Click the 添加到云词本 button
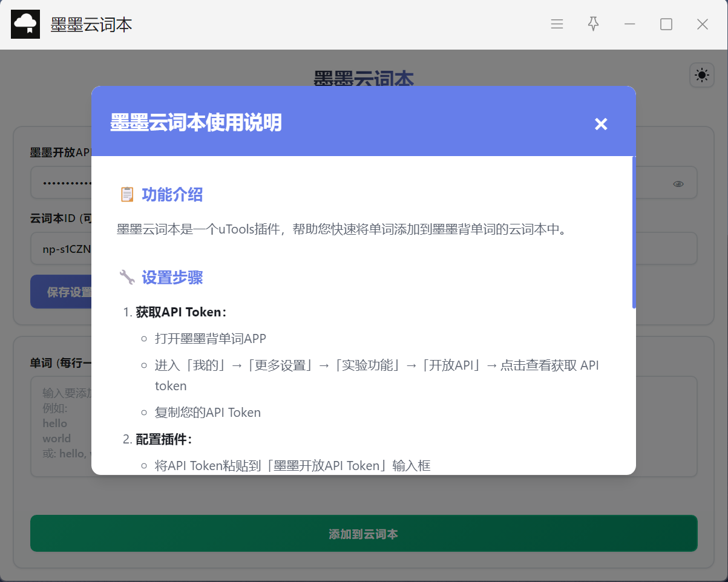Screen dimensions: 728x582 pyautogui.click(x=364, y=534)
